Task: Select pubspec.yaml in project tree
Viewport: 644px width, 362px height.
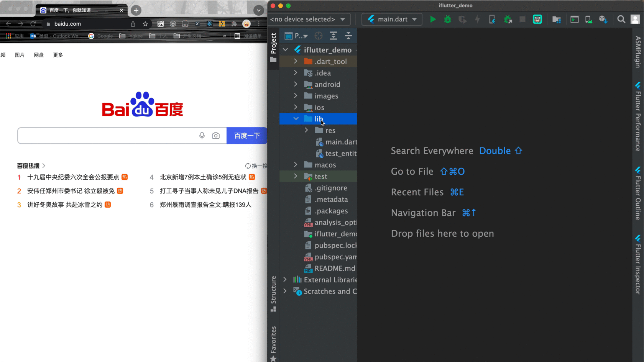Action: pyautogui.click(x=330, y=257)
